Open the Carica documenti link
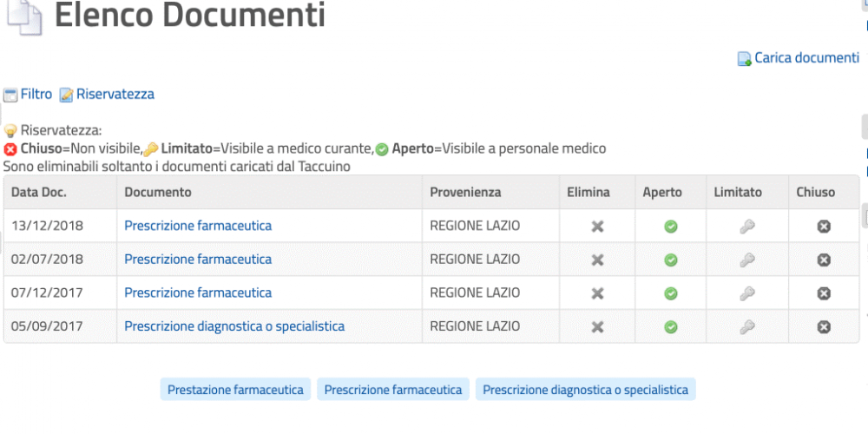 (806, 57)
